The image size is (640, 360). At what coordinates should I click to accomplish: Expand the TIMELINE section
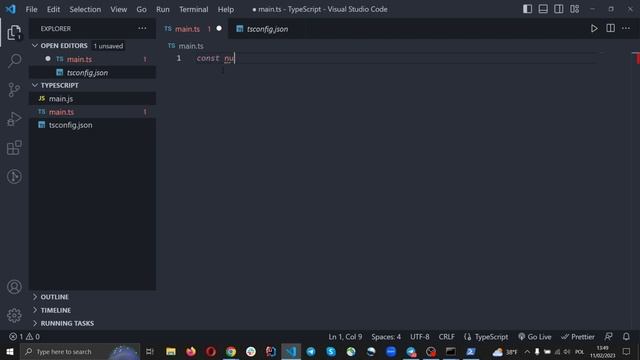click(x=35, y=310)
